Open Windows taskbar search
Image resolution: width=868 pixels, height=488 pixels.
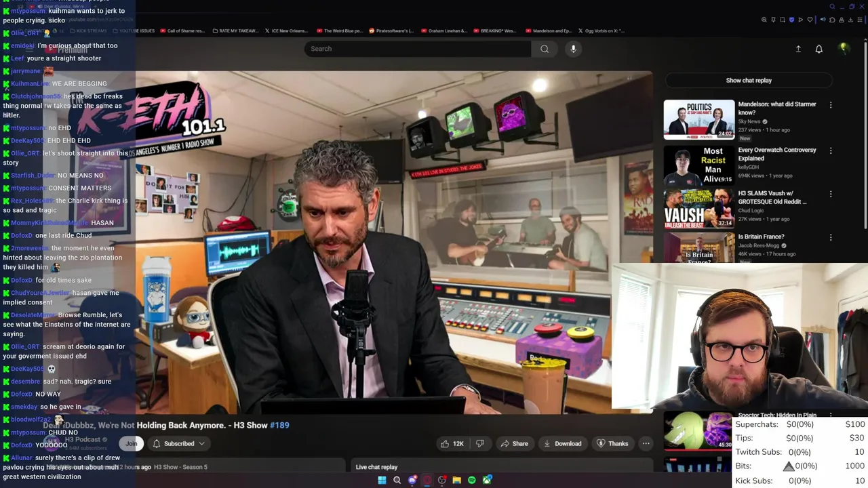click(x=397, y=480)
